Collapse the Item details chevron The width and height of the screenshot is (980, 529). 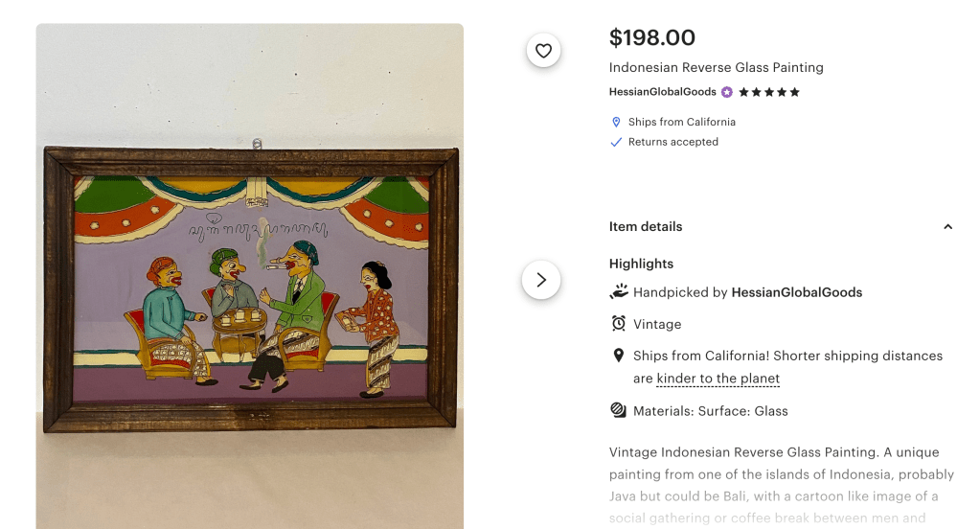947,227
